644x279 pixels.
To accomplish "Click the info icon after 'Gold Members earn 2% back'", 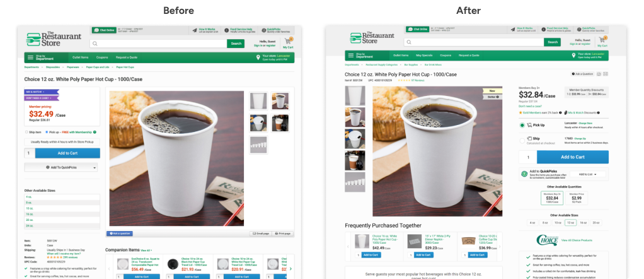I will tap(561, 112).
